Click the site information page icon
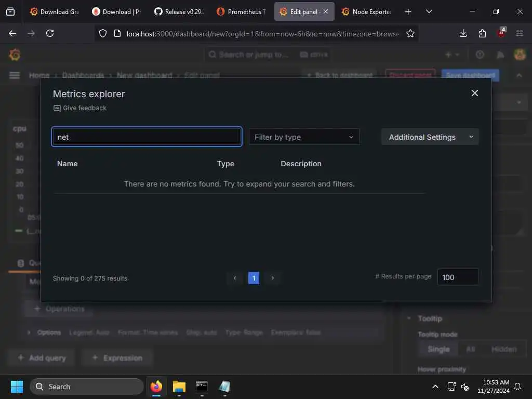Viewport: 532px width, 399px height. click(x=117, y=33)
